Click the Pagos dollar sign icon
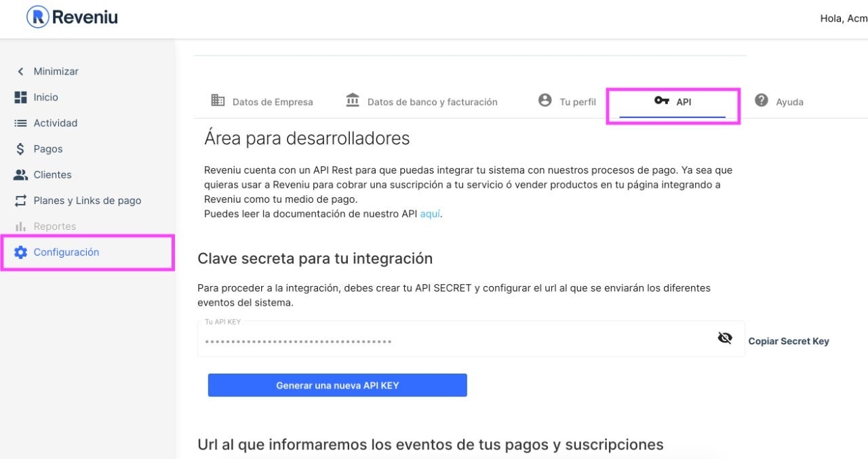 (20, 148)
